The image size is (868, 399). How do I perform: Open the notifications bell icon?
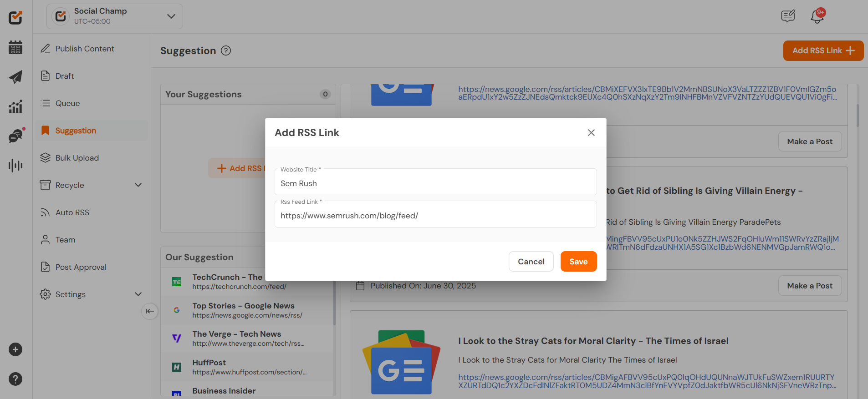pos(817,16)
